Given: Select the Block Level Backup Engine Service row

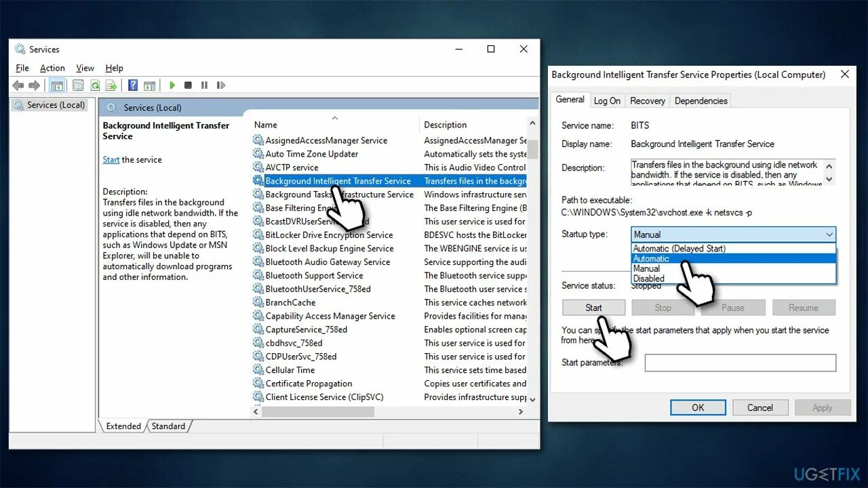Looking at the screenshot, I should click(389, 249).
